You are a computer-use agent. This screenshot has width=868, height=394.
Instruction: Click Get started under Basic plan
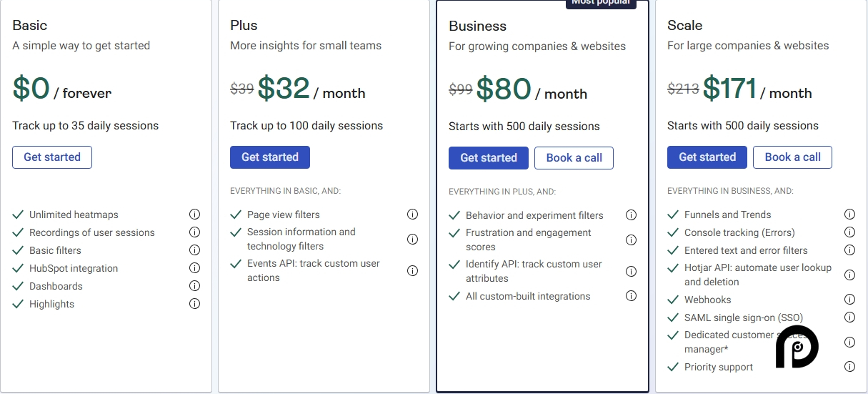click(x=52, y=157)
